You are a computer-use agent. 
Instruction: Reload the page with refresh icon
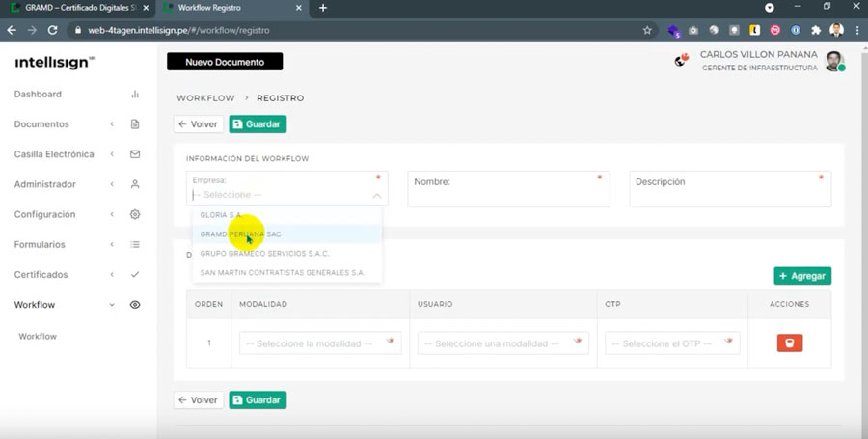tap(53, 31)
